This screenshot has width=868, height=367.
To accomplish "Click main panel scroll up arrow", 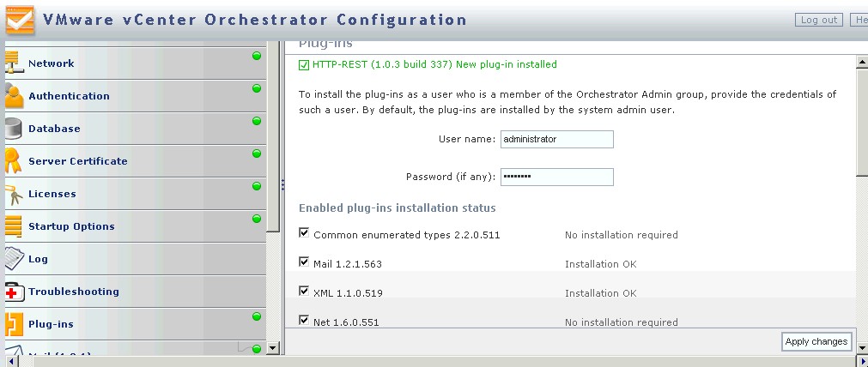I will 862,63.
